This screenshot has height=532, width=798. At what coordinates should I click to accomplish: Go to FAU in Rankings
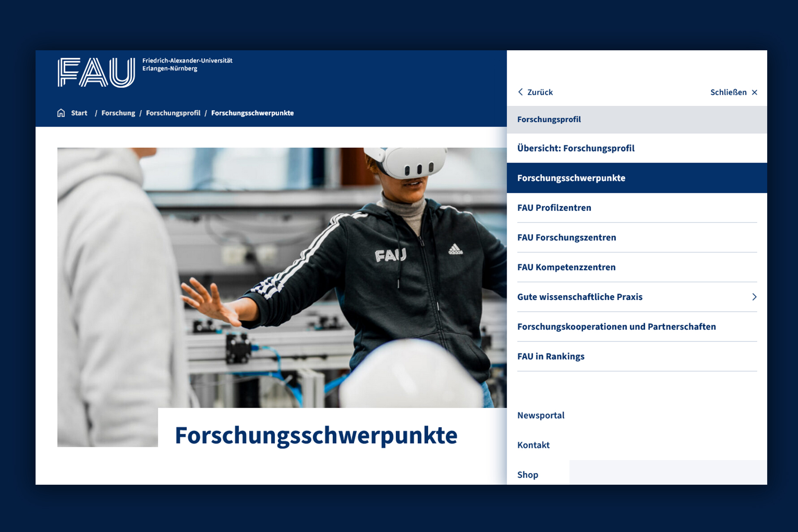point(550,356)
